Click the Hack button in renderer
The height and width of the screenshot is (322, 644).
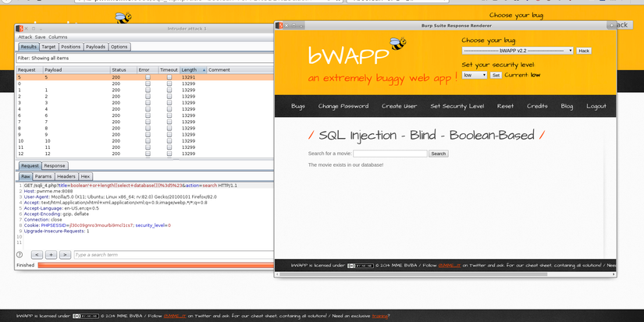coord(584,51)
